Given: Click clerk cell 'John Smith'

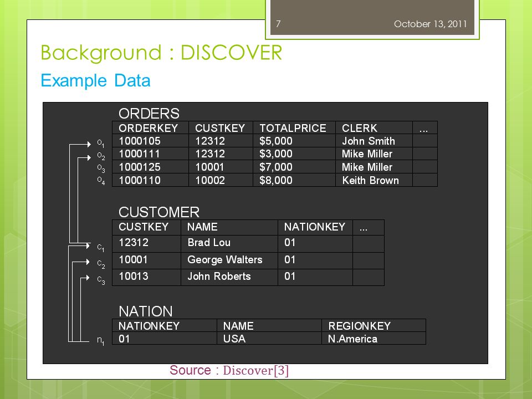Looking at the screenshot, I should (x=369, y=141).
